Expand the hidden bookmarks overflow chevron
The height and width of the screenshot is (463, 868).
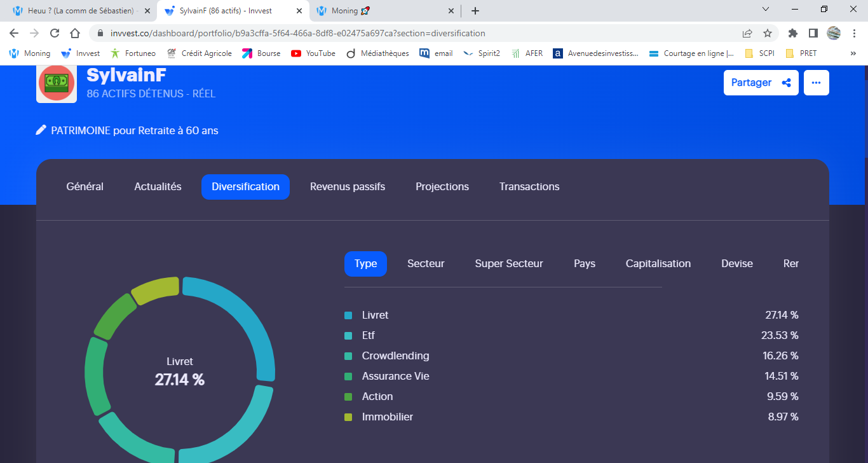[853, 53]
